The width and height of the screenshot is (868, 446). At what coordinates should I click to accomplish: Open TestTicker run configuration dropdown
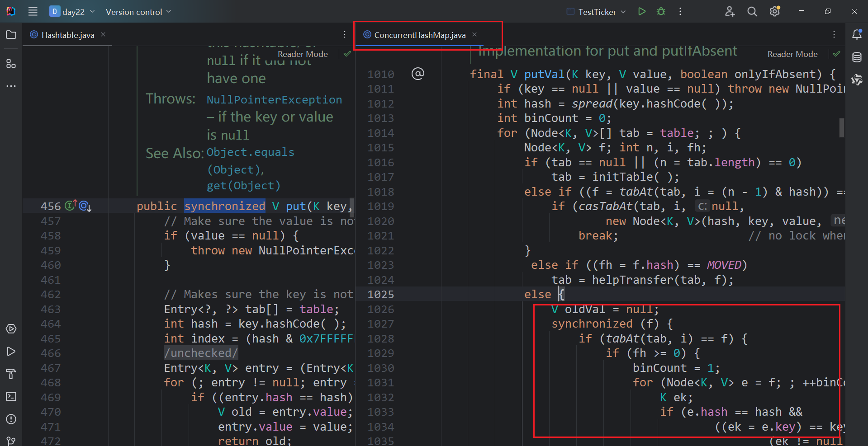[x=597, y=12]
